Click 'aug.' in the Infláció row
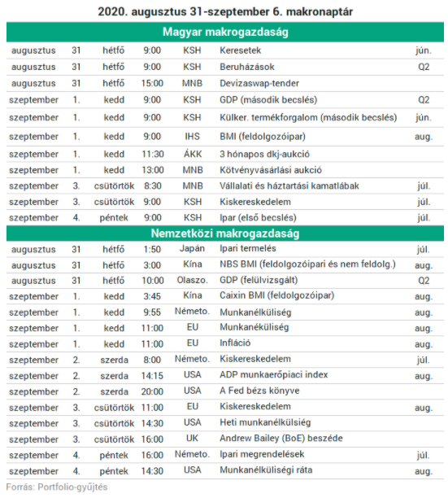448x498 pixels. [424, 344]
